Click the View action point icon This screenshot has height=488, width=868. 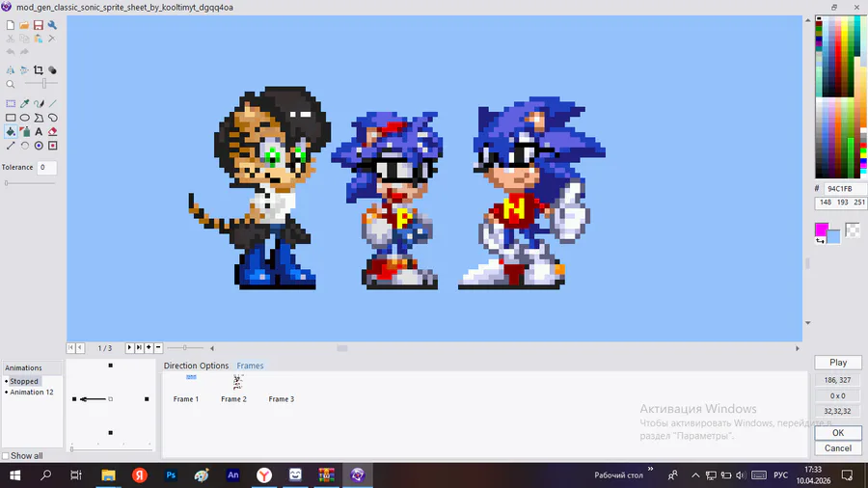pos(53,146)
